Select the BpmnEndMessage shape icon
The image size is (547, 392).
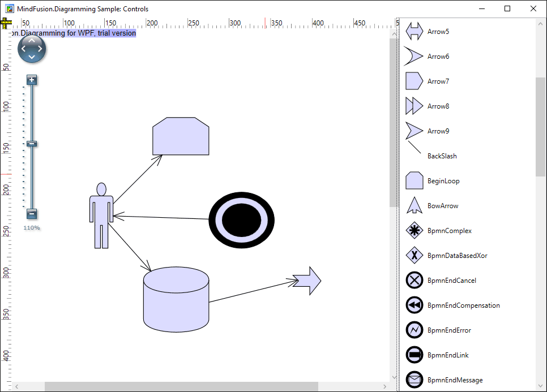[x=414, y=380]
